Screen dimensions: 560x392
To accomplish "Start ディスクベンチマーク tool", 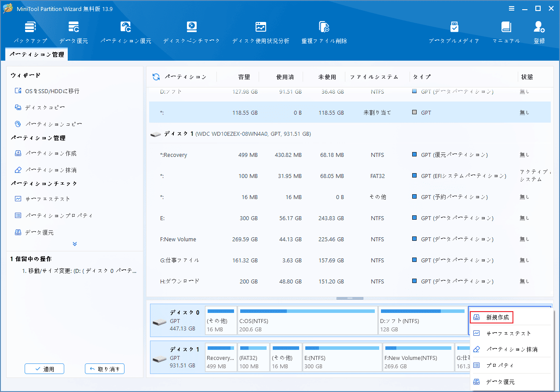I will (x=191, y=32).
